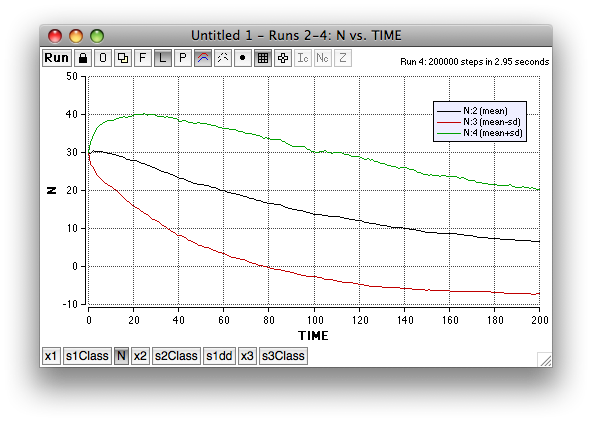Click the dashed lines plot icon

tap(223, 58)
